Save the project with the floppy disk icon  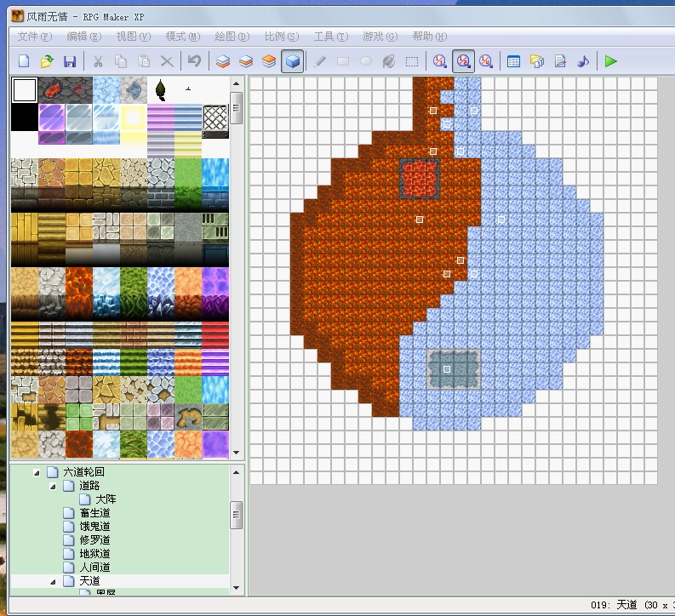click(70, 61)
